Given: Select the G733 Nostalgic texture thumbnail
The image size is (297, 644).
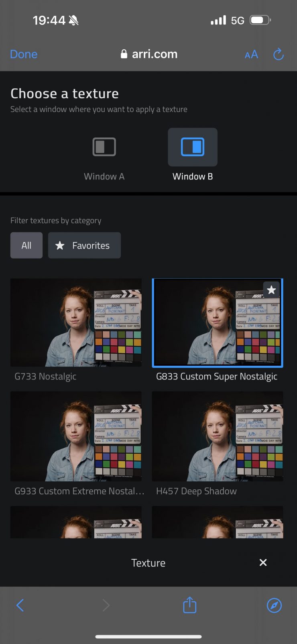Looking at the screenshot, I should pyautogui.click(x=76, y=322).
